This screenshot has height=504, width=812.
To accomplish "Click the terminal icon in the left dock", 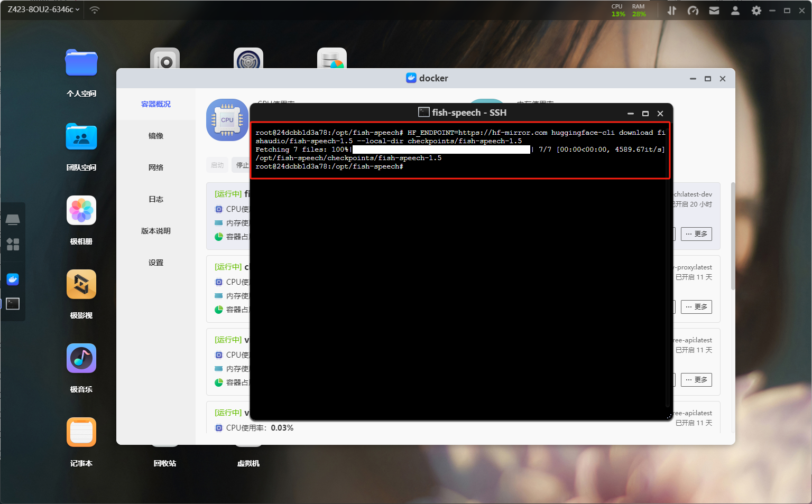I will pos(13,304).
